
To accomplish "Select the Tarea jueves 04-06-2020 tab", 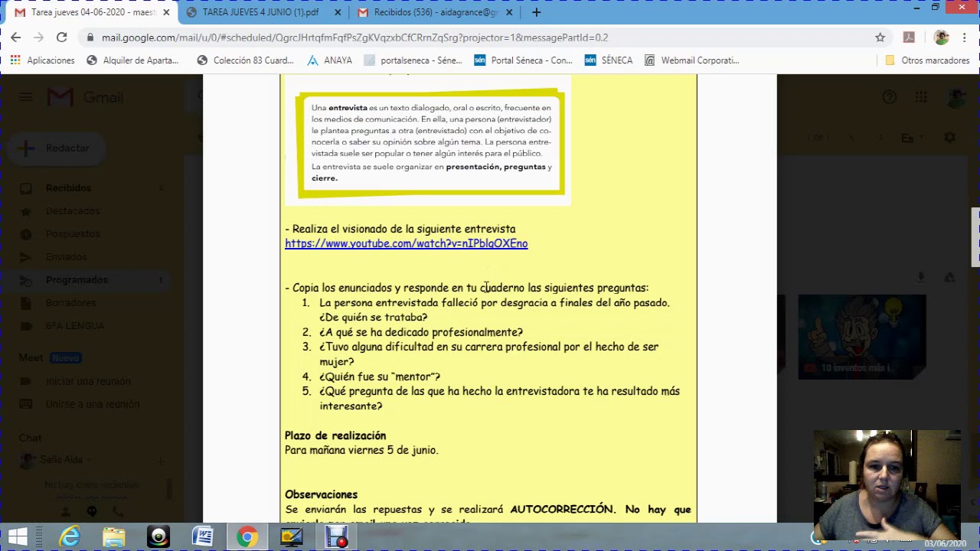I will click(x=90, y=12).
